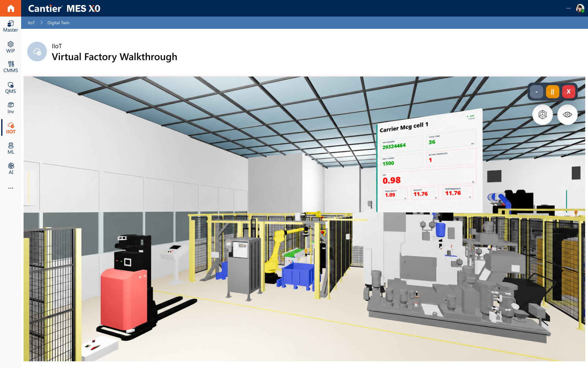Click the performance value 11.76
This screenshot has height=368, width=588.
(x=453, y=193)
